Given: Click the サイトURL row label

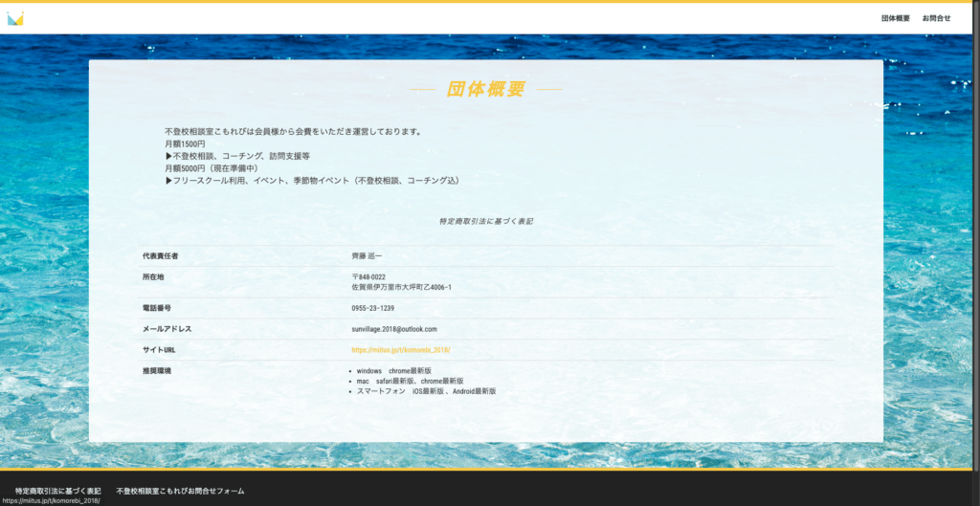Looking at the screenshot, I should (159, 350).
